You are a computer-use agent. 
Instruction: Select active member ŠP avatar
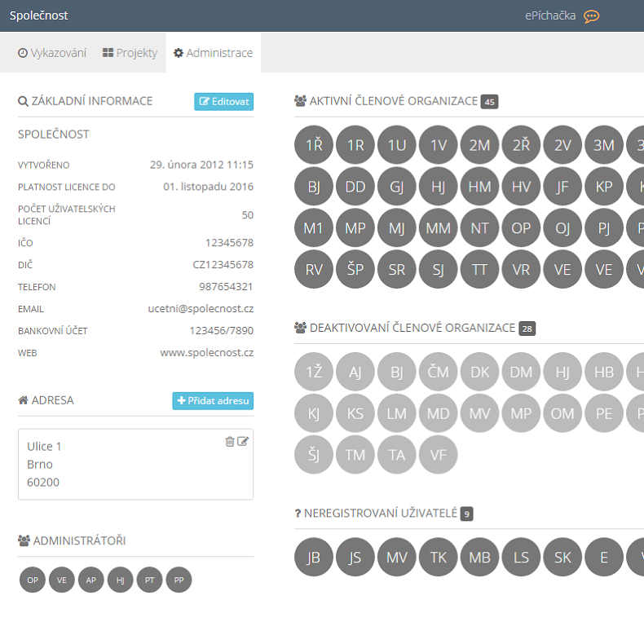pos(355,270)
